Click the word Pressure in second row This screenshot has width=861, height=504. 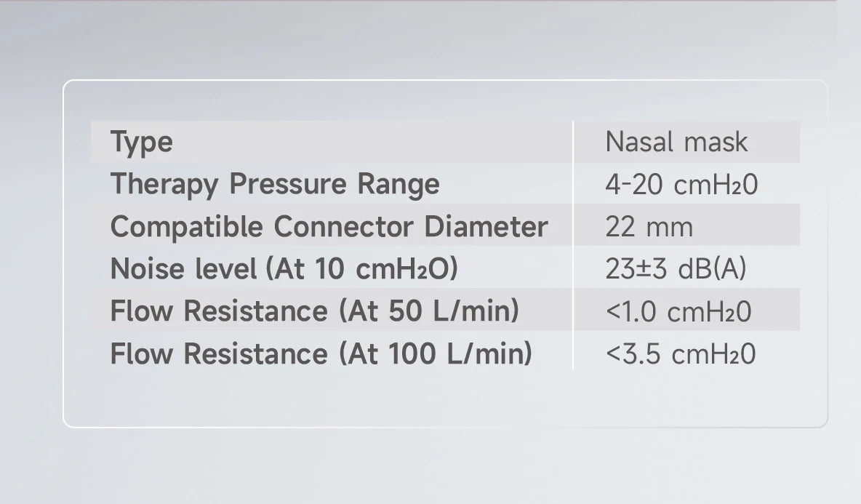click(288, 184)
